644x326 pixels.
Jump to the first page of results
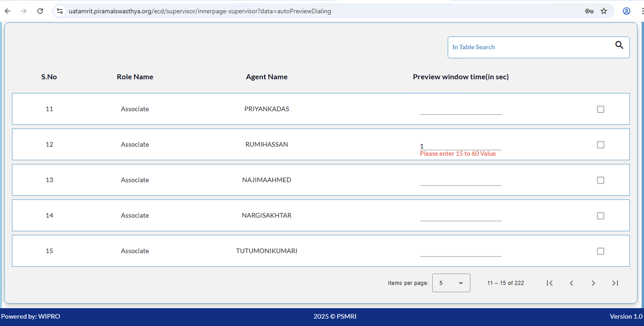[549, 283]
